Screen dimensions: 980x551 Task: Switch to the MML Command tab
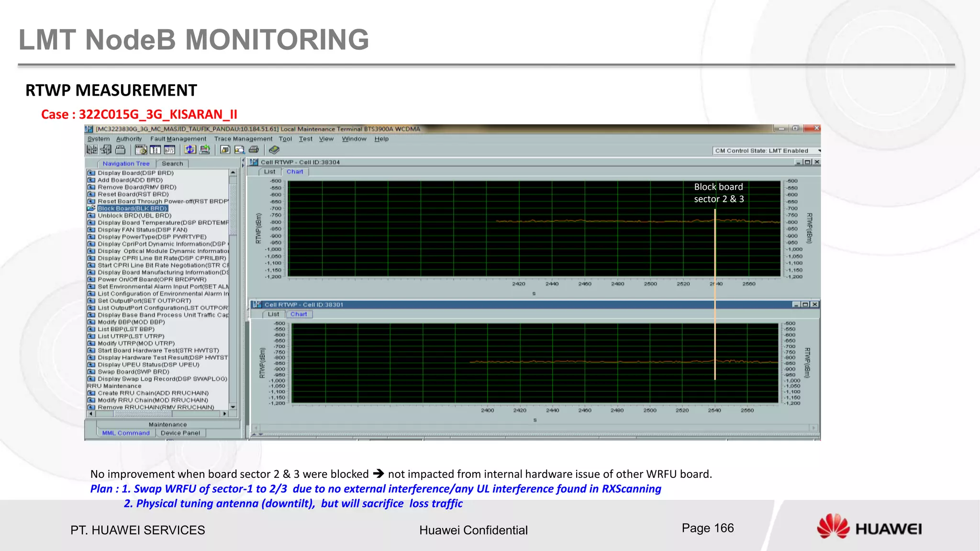coord(126,433)
